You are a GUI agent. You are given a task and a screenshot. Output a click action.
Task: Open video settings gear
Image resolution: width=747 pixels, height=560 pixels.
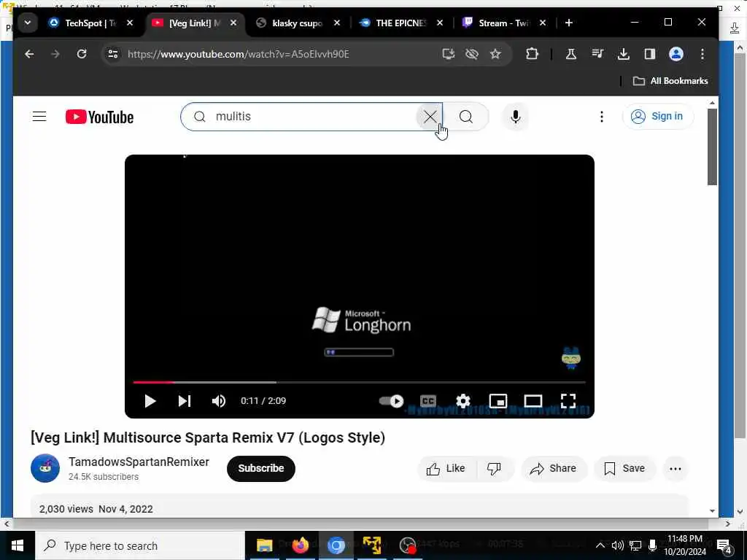pos(463,401)
